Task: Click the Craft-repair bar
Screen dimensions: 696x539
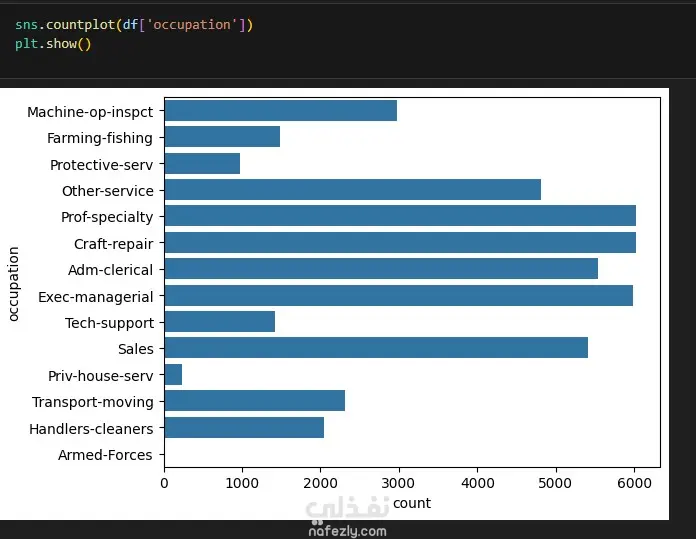Action: point(400,243)
